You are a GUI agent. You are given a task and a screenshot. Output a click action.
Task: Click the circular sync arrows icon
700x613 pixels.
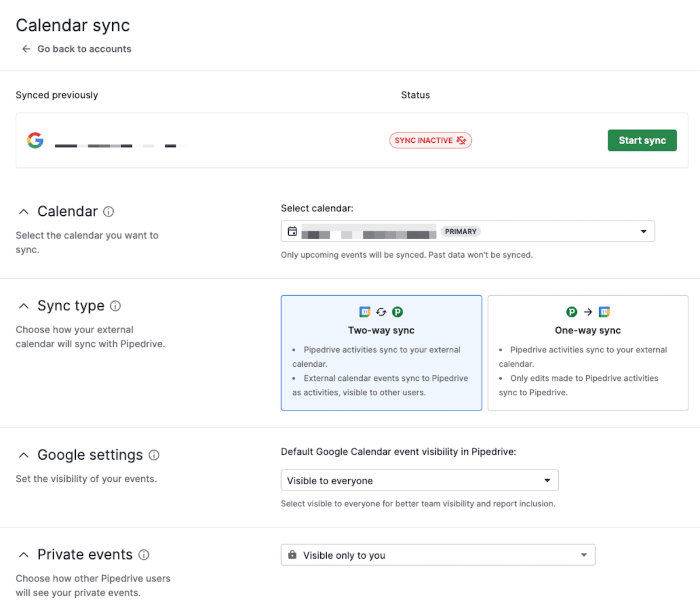tap(381, 312)
